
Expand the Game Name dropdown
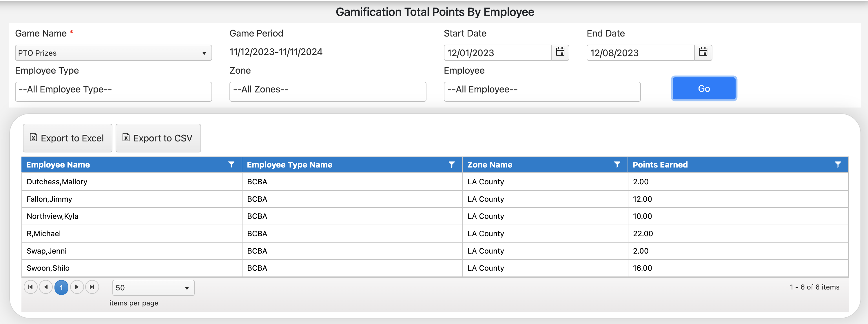pyautogui.click(x=113, y=53)
